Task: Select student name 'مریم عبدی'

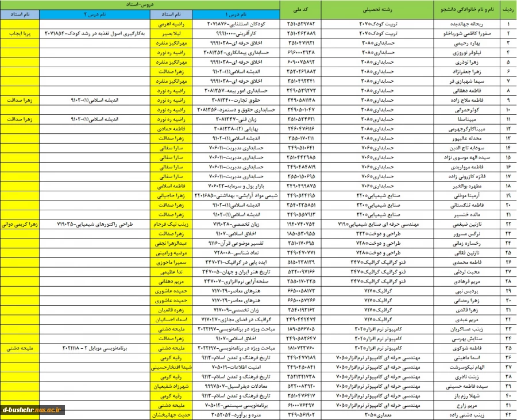Action: click(x=467, y=320)
